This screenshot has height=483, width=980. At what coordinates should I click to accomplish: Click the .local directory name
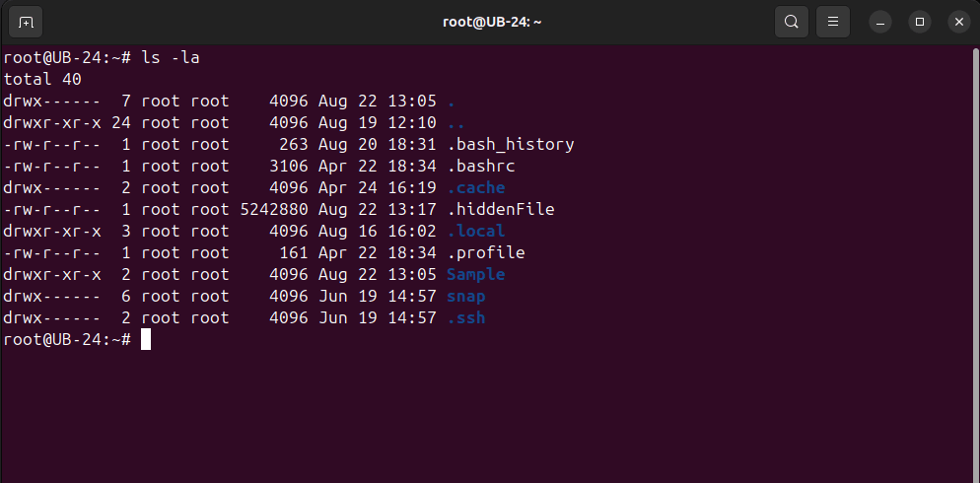(x=475, y=231)
